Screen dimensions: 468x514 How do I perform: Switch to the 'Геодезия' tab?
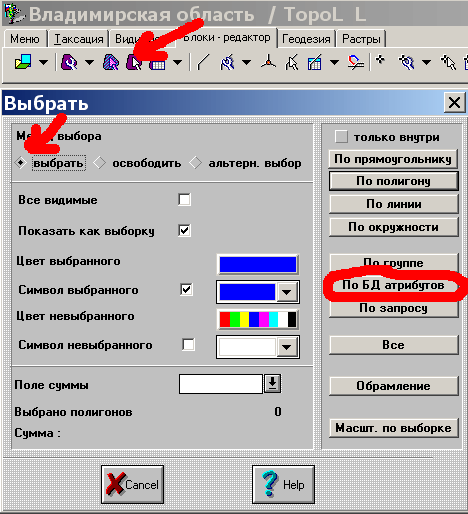pyautogui.click(x=306, y=39)
